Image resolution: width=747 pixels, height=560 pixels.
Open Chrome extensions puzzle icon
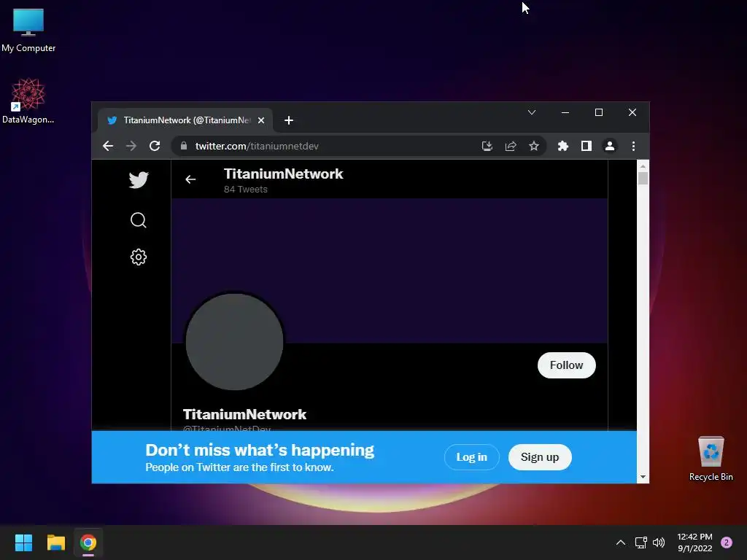(563, 146)
